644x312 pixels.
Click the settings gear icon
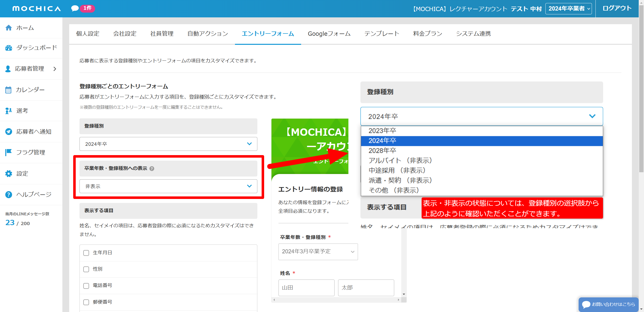coord(9,174)
